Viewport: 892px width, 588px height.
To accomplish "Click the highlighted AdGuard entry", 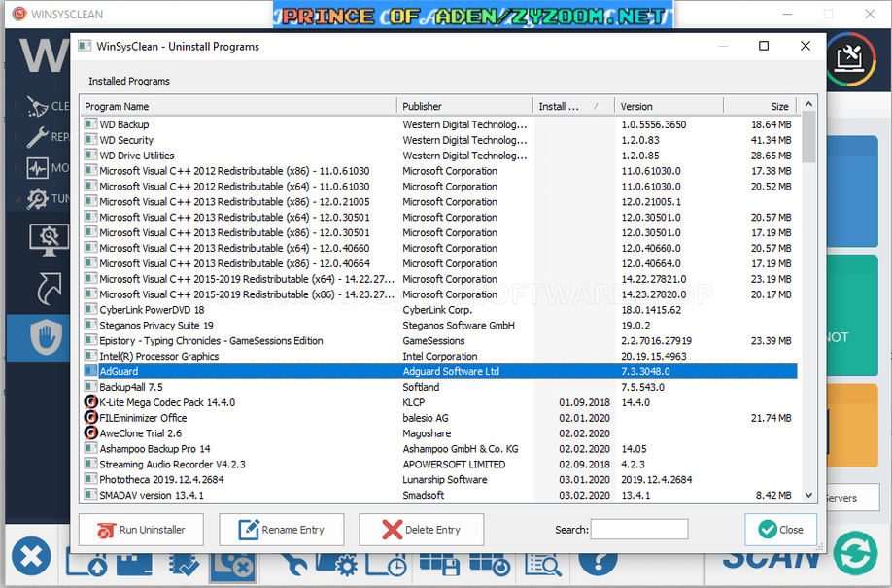I will (440, 371).
